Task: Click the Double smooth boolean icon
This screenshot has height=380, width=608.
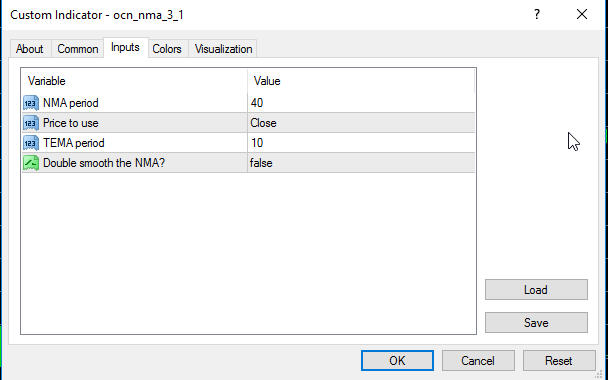Action: (31, 163)
